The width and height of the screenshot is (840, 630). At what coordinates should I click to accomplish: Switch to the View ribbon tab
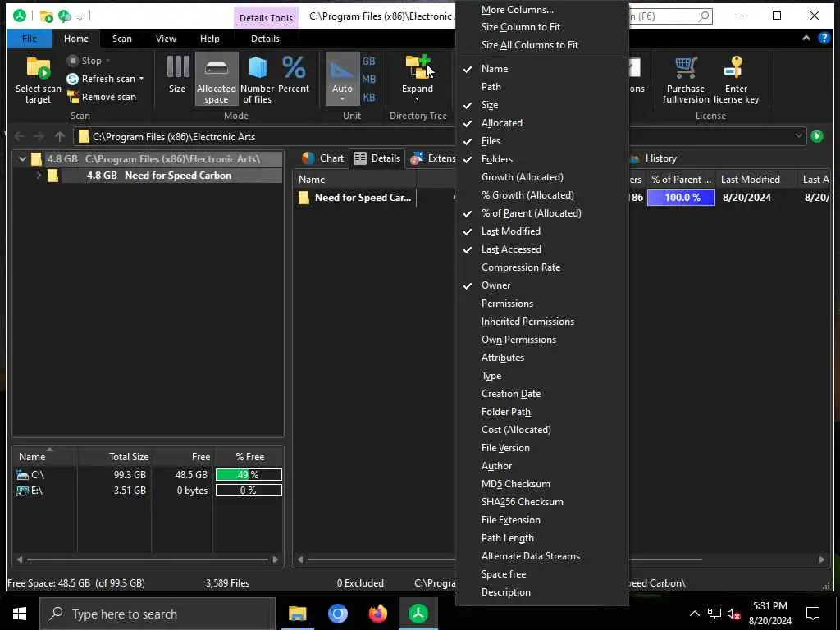click(166, 39)
